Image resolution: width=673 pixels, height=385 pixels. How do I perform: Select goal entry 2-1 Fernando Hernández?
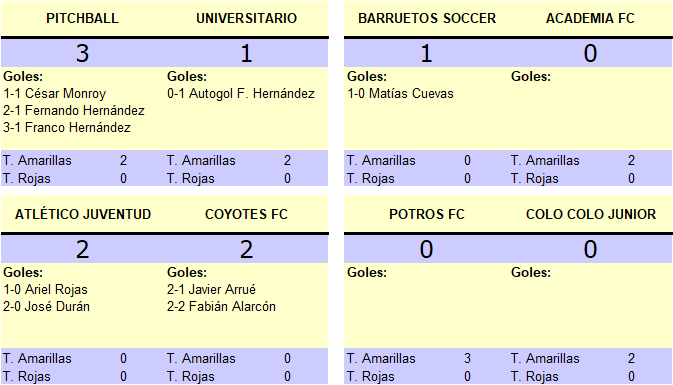(74, 111)
